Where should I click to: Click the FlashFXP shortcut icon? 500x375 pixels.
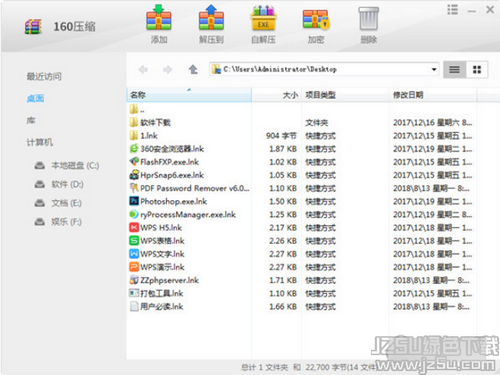click(x=134, y=162)
